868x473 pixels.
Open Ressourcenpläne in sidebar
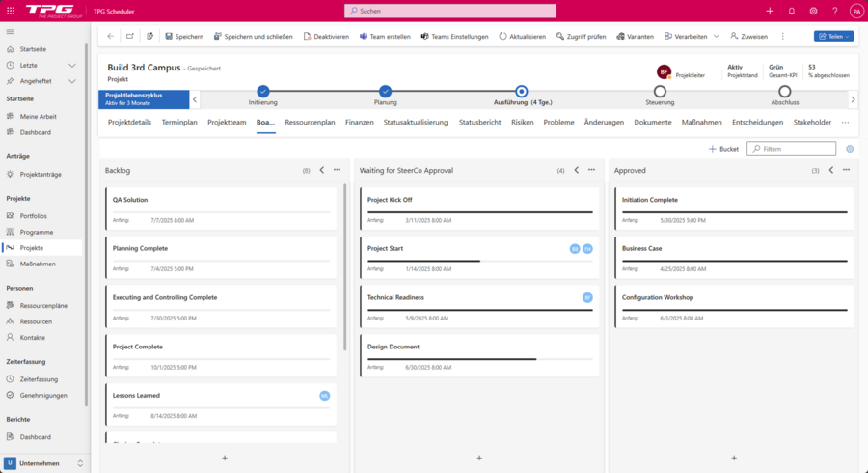click(43, 306)
